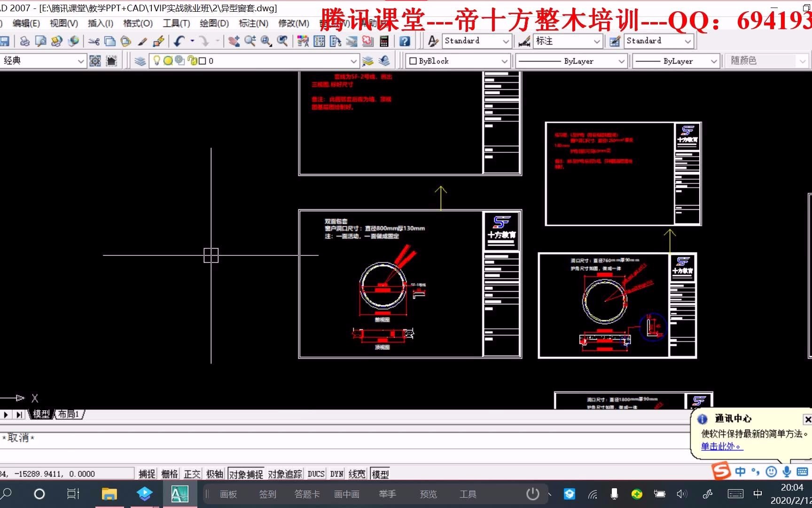Screen dimensions: 812x508
Task: Open Plot Preview icon
Action: pyautogui.click(x=41, y=41)
